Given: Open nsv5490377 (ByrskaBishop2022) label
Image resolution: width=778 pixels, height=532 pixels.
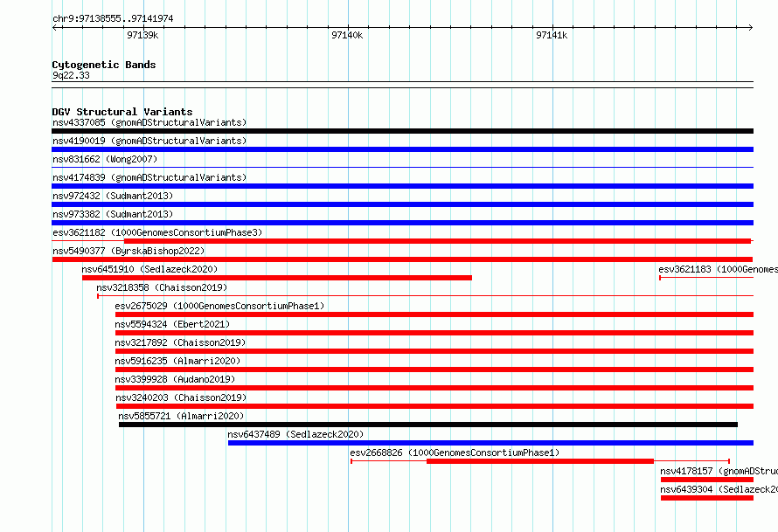Looking at the screenshot, I should pos(129,251).
